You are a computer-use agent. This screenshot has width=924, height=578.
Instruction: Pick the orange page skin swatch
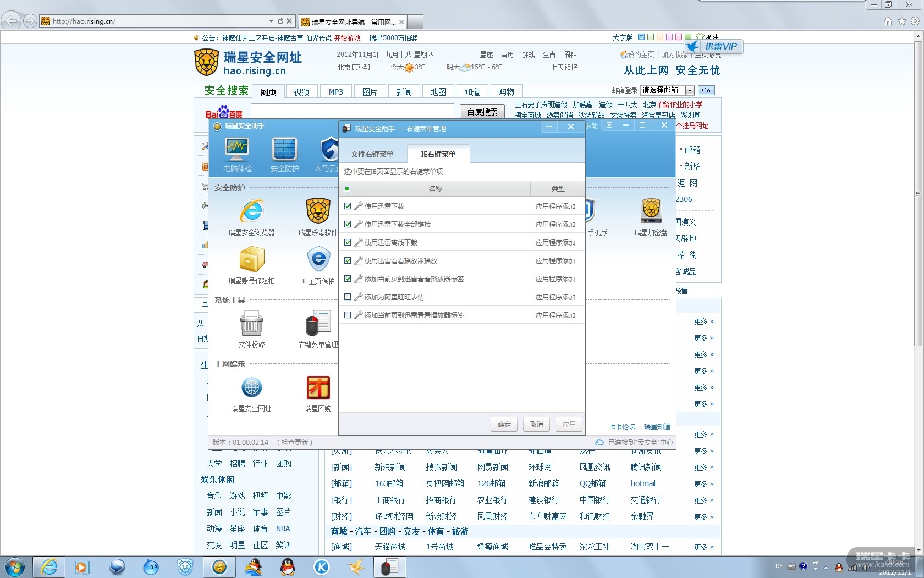click(x=660, y=37)
